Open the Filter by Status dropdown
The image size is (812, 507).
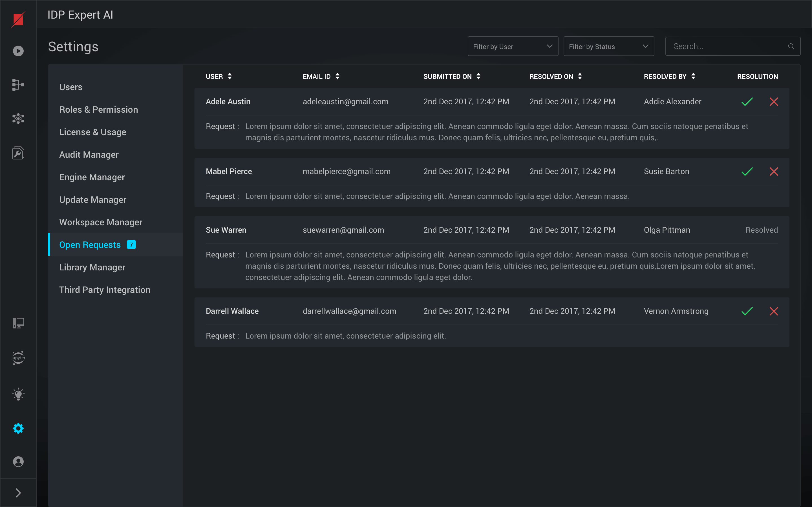pos(608,46)
